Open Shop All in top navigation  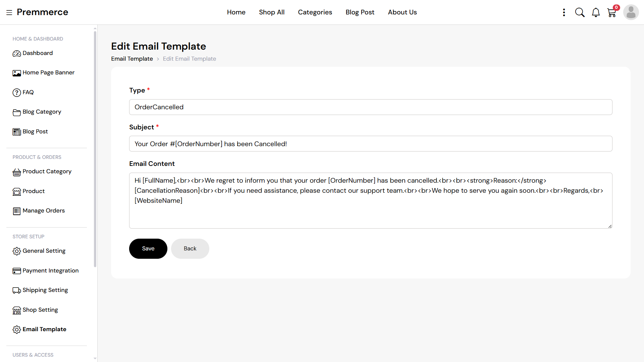272,12
